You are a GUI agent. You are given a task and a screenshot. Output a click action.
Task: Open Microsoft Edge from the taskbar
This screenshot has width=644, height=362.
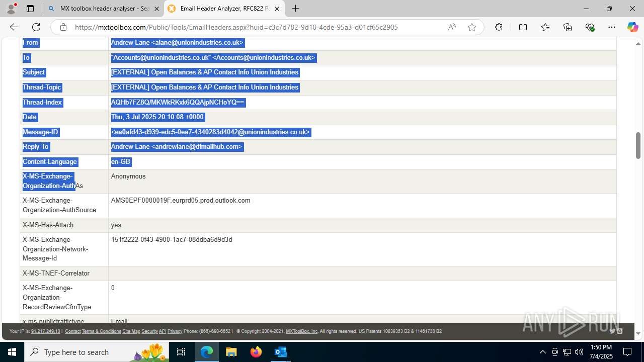(207, 352)
